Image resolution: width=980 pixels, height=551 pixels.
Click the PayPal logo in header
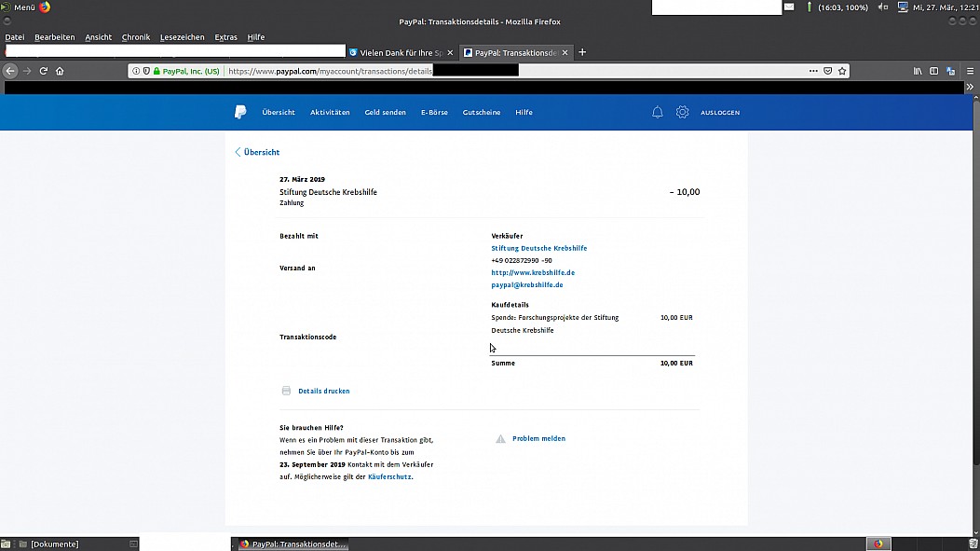coord(240,112)
